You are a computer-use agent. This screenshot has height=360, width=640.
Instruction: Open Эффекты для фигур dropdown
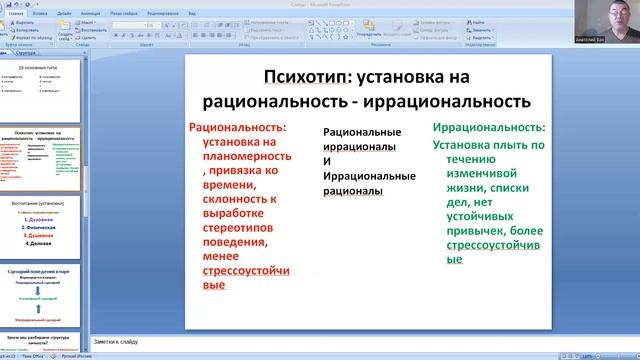pyautogui.click(x=435, y=38)
